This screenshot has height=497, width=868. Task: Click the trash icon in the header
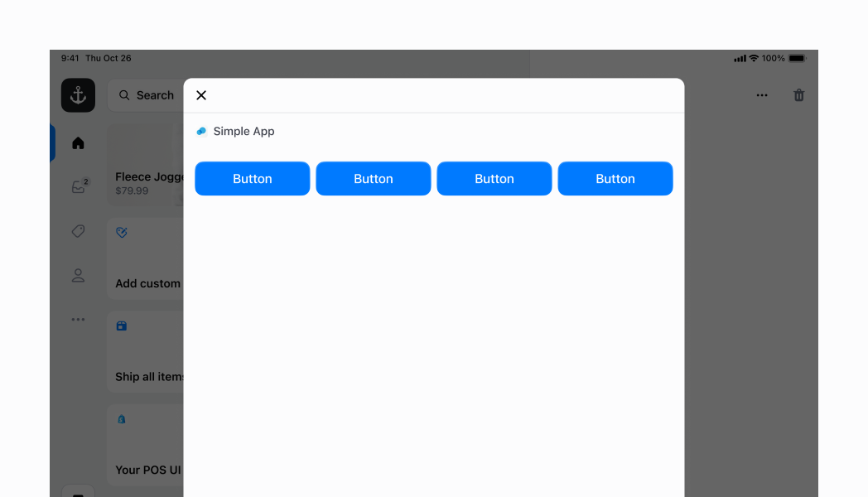[x=798, y=94]
